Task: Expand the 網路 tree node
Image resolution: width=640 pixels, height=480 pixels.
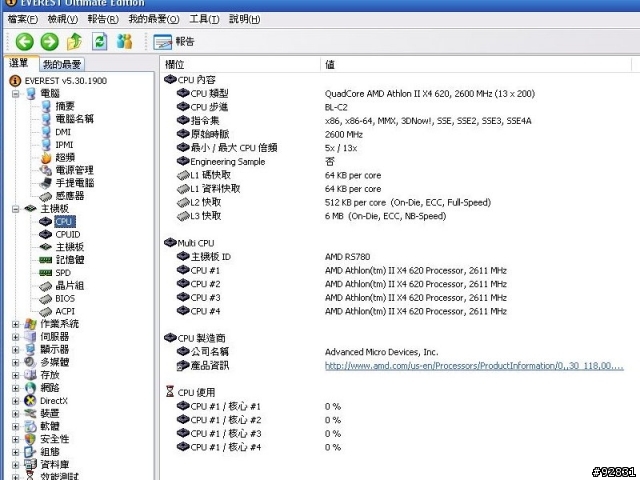Action: click(16, 388)
